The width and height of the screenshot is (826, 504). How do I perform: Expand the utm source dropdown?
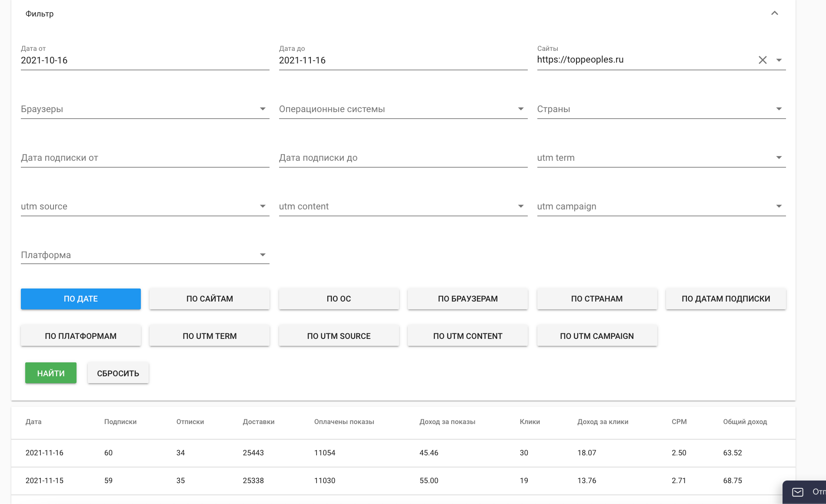pos(263,206)
